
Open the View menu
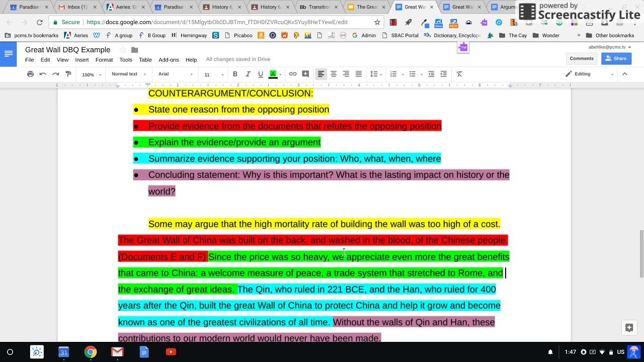[x=62, y=59]
